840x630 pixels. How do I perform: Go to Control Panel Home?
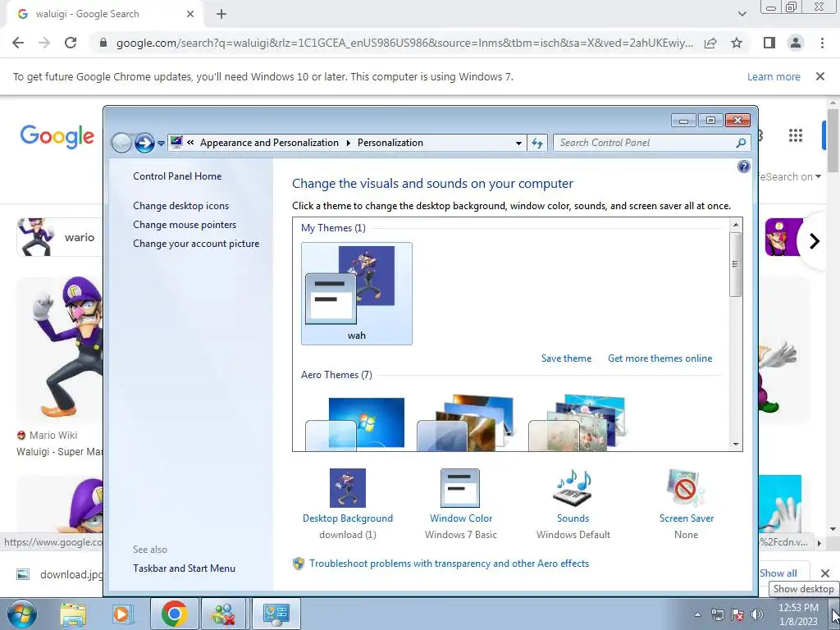click(x=177, y=176)
